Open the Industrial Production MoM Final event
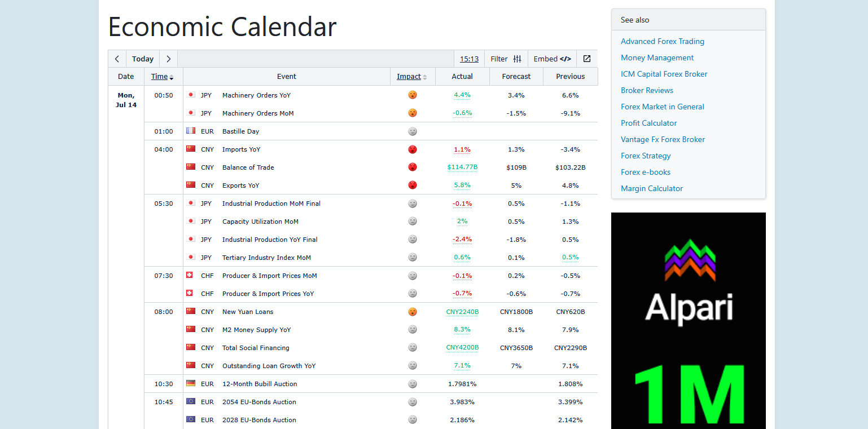The width and height of the screenshot is (868, 429). (x=271, y=204)
